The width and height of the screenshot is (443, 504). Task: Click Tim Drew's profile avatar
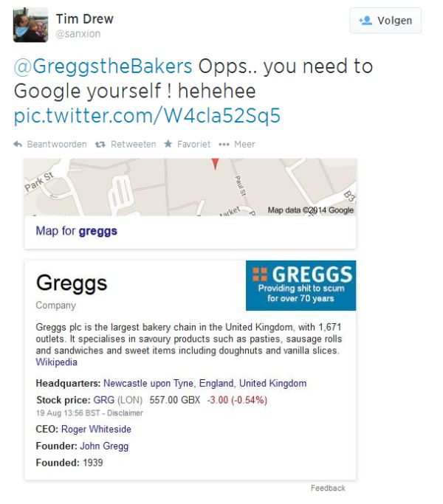click(x=30, y=25)
